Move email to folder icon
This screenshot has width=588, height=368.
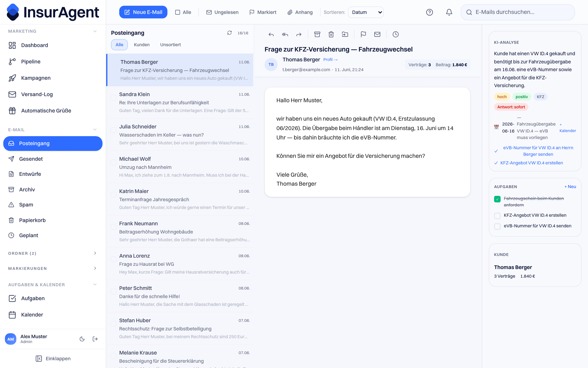345,34
